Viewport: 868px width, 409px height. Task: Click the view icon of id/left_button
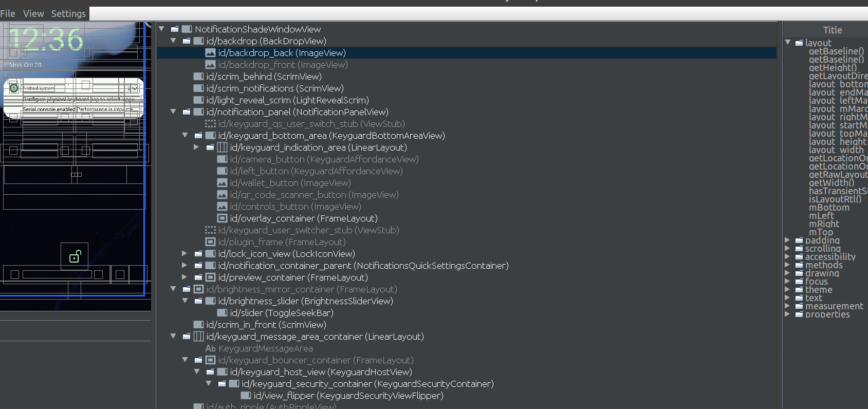222,171
